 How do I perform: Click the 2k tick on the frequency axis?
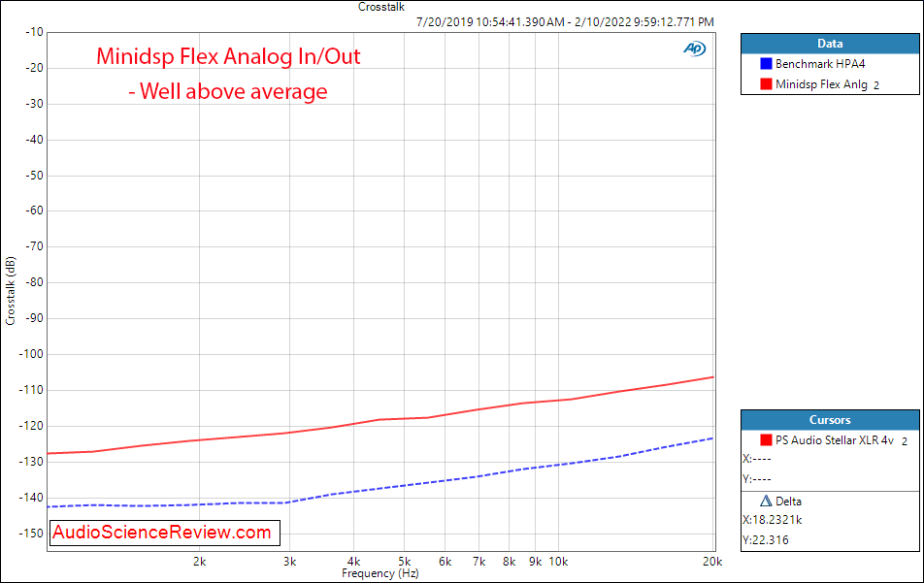coord(200,562)
